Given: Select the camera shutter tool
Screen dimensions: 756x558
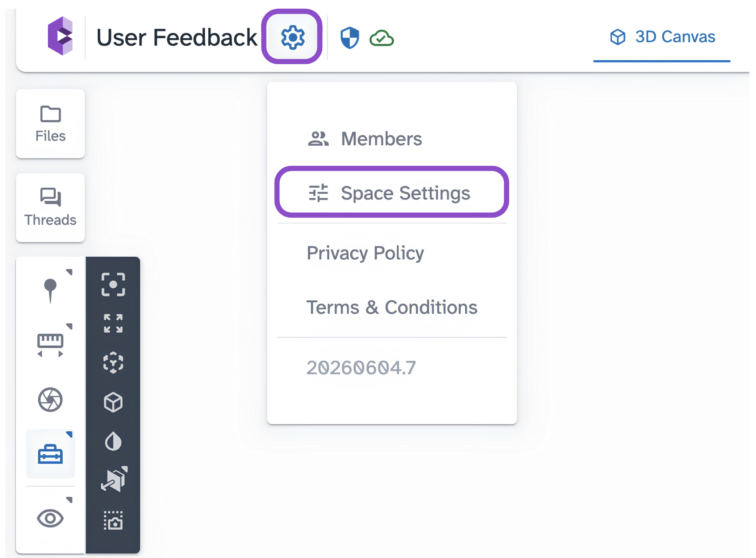Looking at the screenshot, I should pyautogui.click(x=50, y=399).
